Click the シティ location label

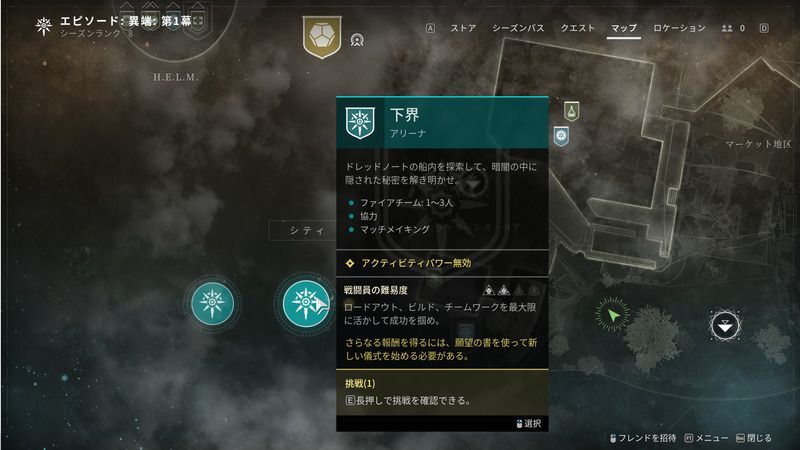coord(306,231)
